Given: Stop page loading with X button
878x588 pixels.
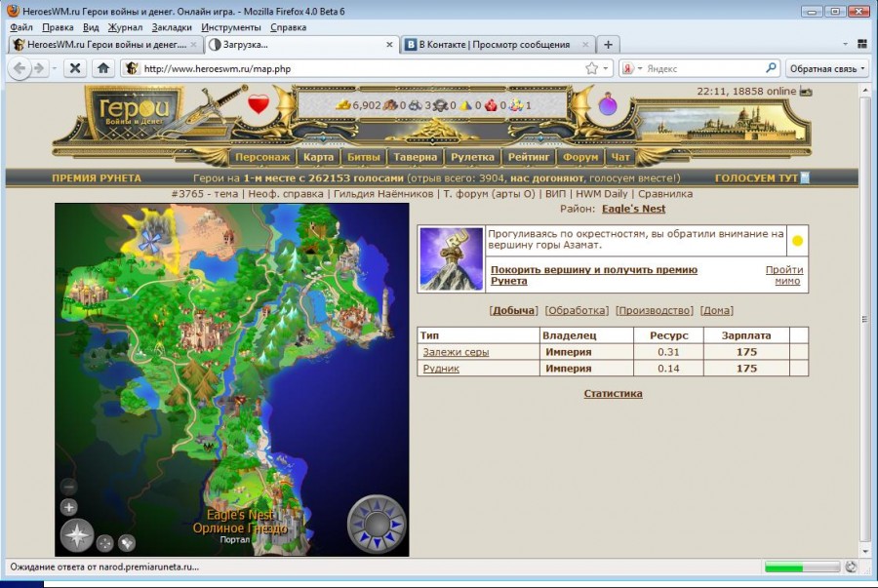Looking at the screenshot, I should 74,68.
